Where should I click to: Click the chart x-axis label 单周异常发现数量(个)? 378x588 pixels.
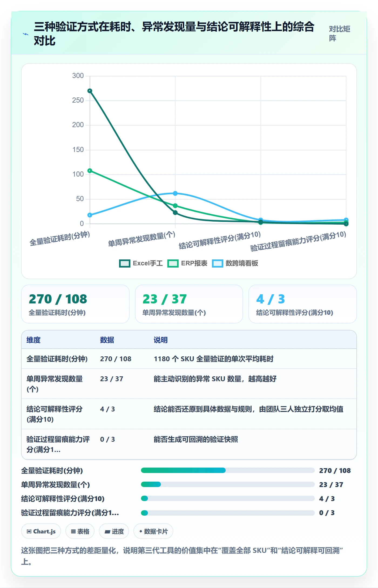click(x=141, y=239)
